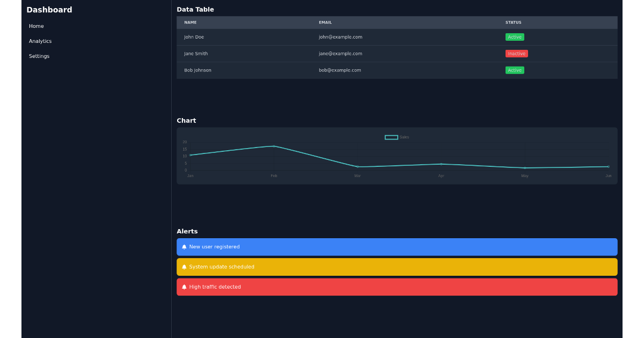644x338 pixels.
Task: Sort the table by the NAME column
Action: (x=190, y=22)
